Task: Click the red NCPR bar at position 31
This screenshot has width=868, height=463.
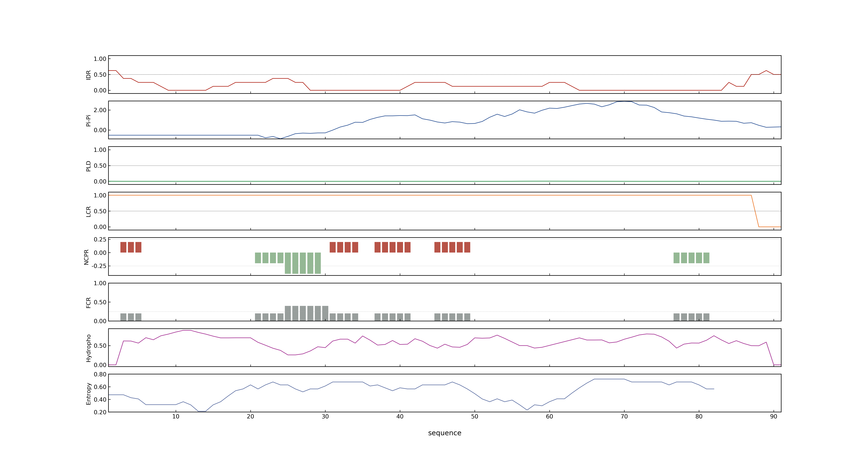Action: pyautogui.click(x=333, y=247)
